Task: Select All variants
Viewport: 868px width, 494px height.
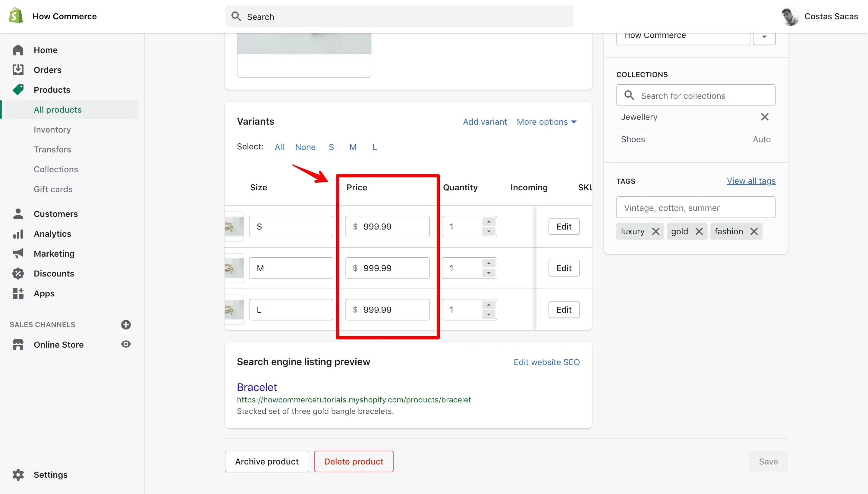Action: pos(279,147)
